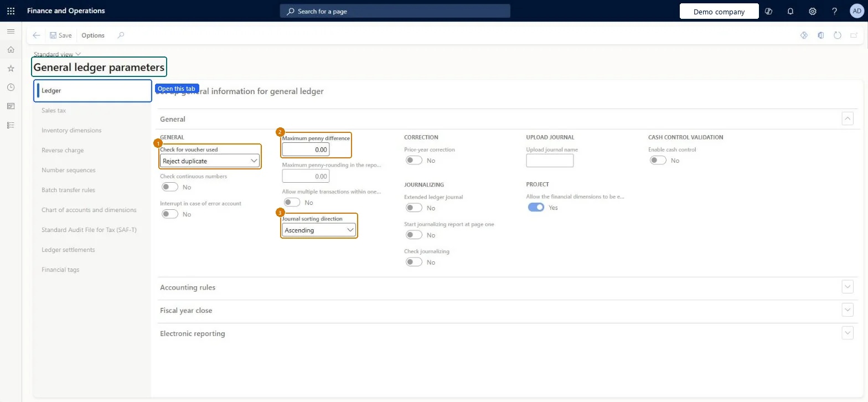
Task: Open page in new window icon
Action: coord(854,35)
